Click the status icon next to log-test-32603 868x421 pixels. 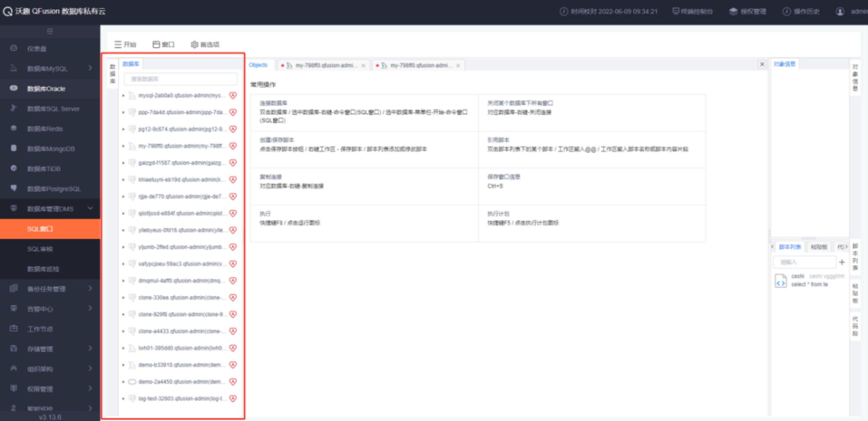pyautogui.click(x=233, y=398)
